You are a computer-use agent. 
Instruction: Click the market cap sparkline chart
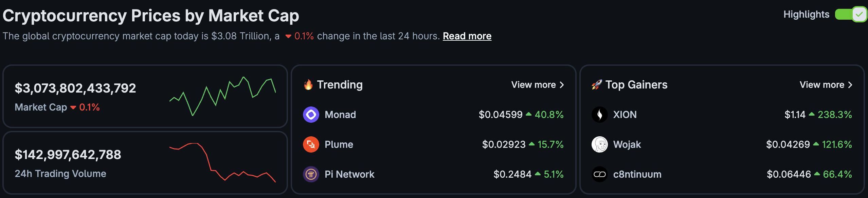click(x=222, y=96)
